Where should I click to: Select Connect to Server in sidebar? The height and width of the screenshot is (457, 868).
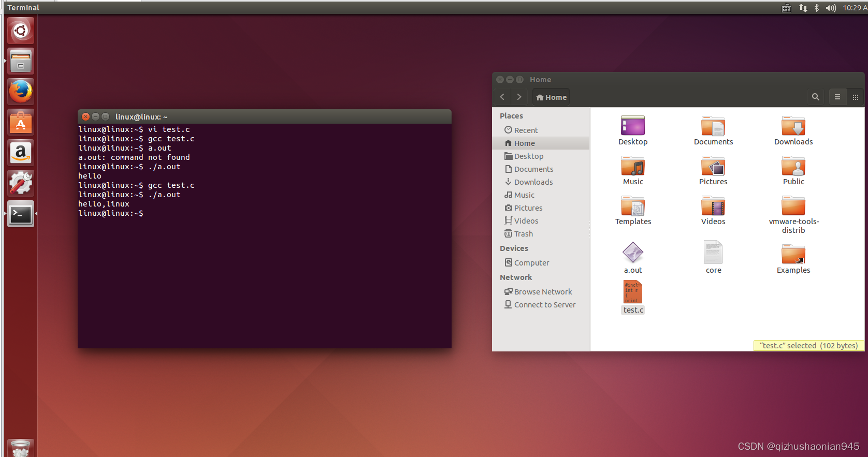click(x=541, y=304)
